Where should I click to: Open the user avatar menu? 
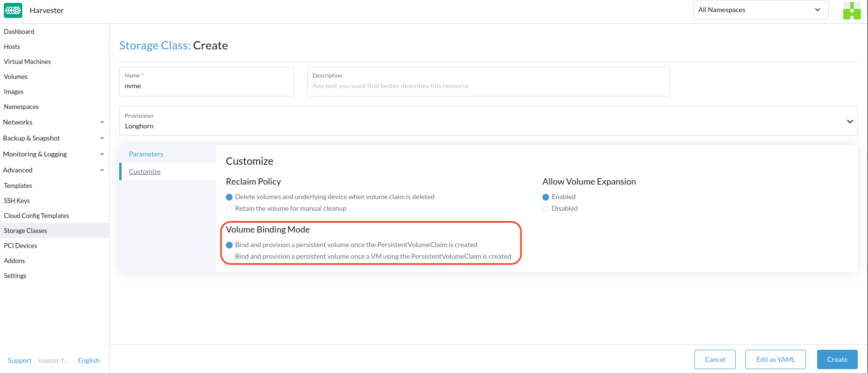coord(851,10)
